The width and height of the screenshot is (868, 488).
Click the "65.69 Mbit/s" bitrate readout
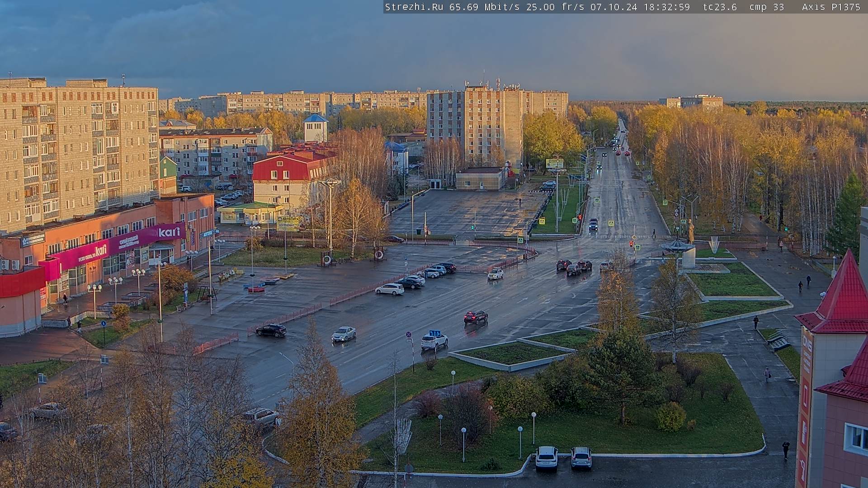coord(486,7)
